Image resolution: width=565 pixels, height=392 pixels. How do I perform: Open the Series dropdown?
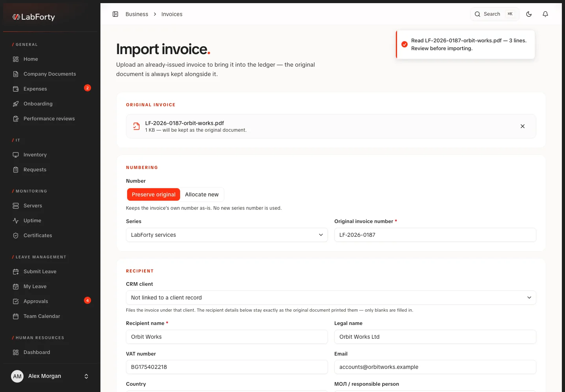coord(227,235)
